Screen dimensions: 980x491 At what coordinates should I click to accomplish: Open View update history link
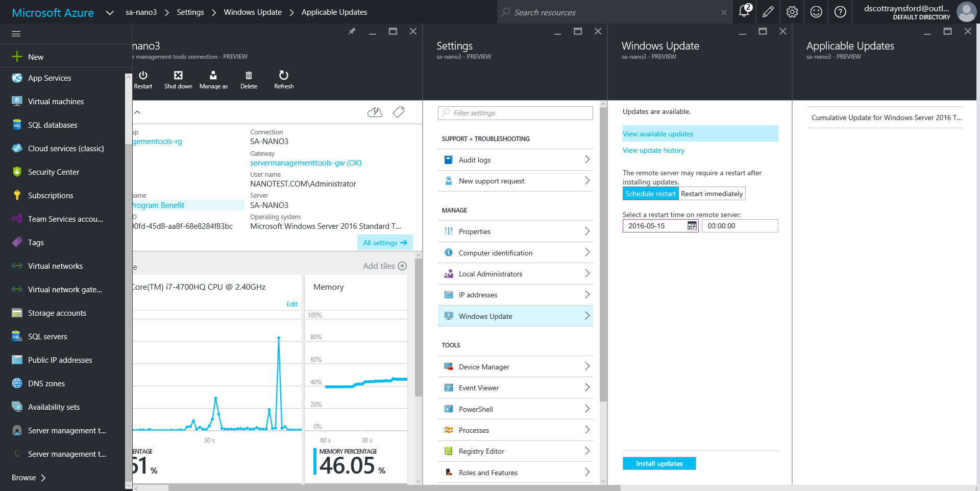tap(653, 150)
